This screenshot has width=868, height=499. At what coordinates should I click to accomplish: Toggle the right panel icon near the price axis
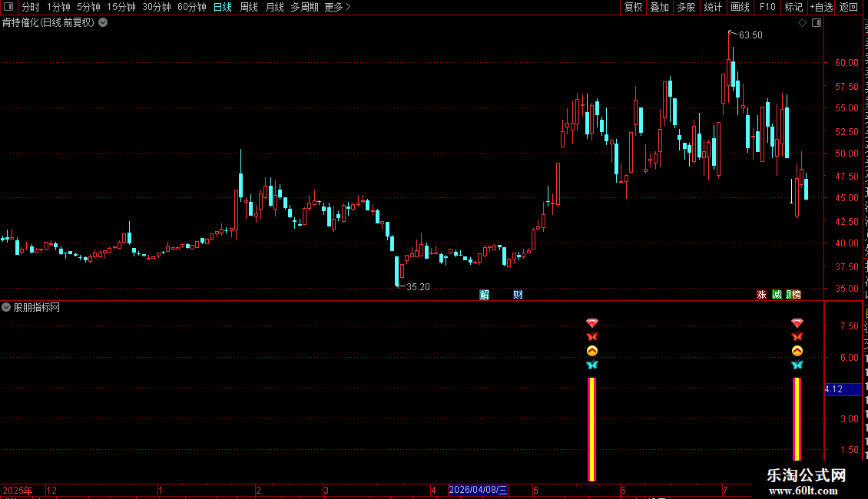pos(817,23)
